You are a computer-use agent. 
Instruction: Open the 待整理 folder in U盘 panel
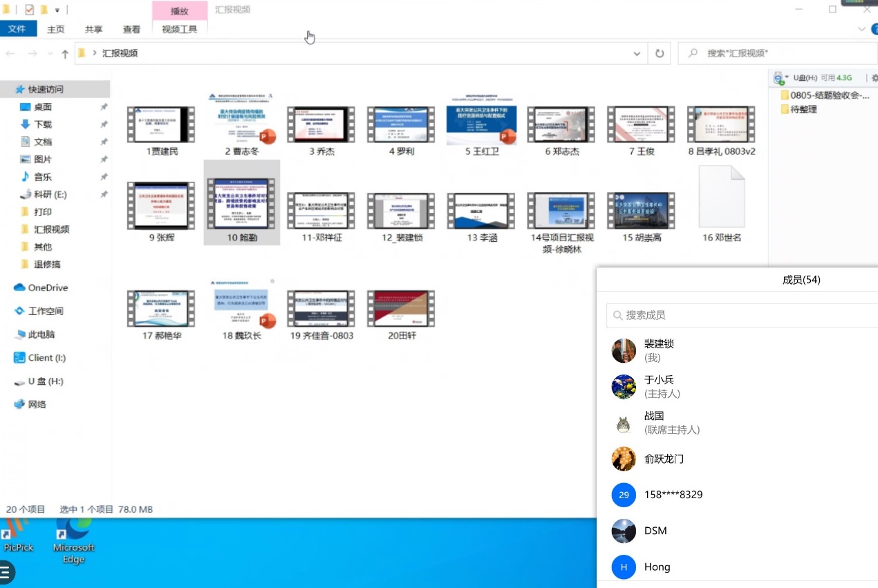803,109
